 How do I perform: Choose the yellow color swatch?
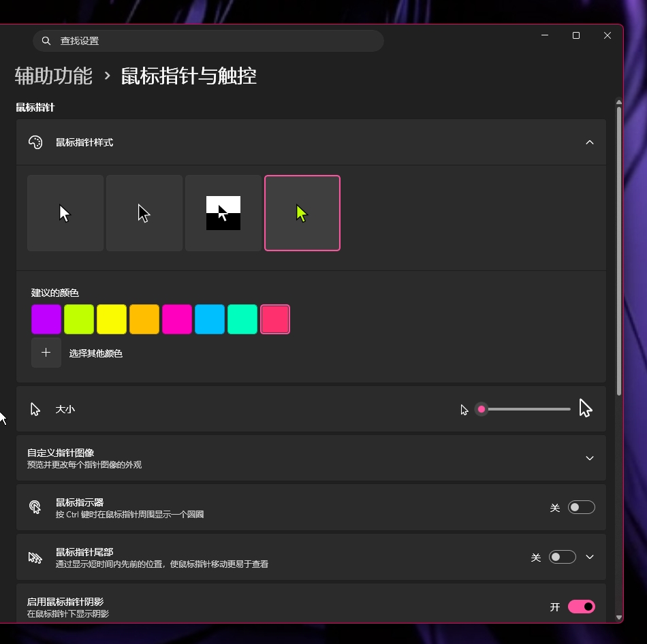click(x=112, y=319)
